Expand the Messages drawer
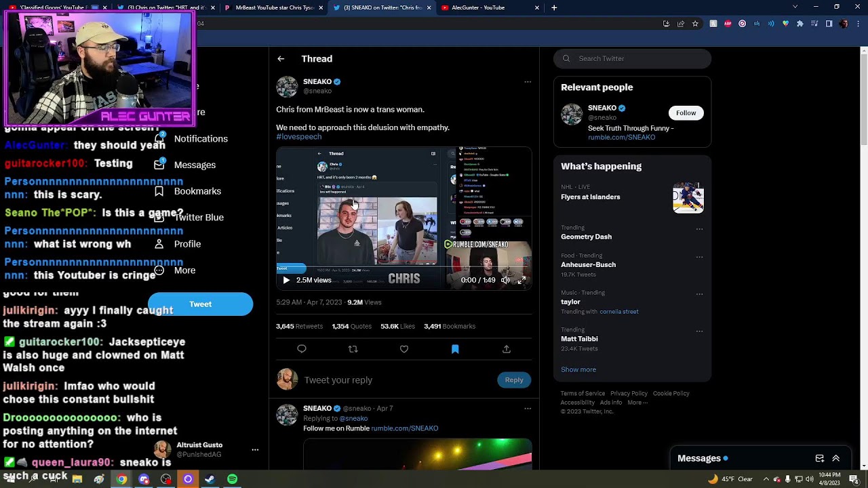 (x=836, y=459)
